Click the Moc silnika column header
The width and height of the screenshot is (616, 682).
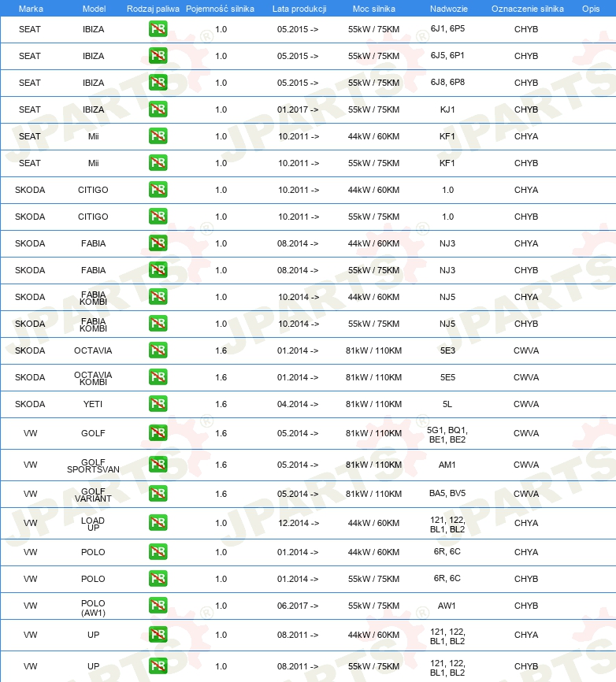(x=374, y=9)
